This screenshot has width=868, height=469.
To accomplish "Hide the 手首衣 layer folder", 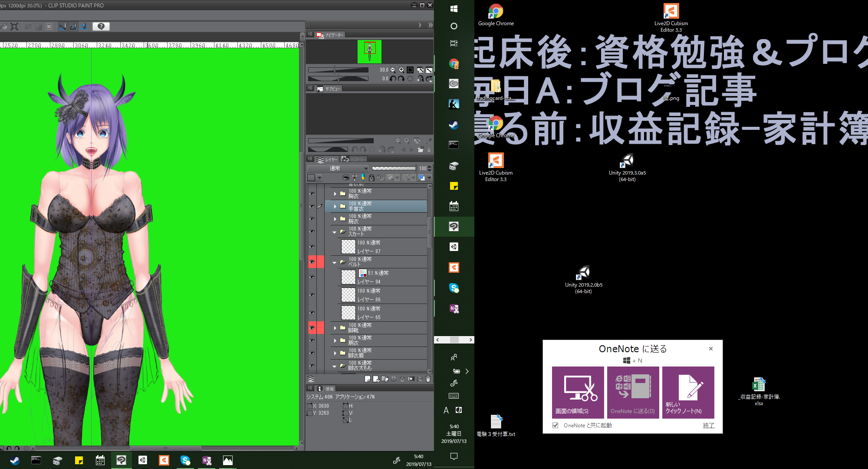I will [312, 206].
